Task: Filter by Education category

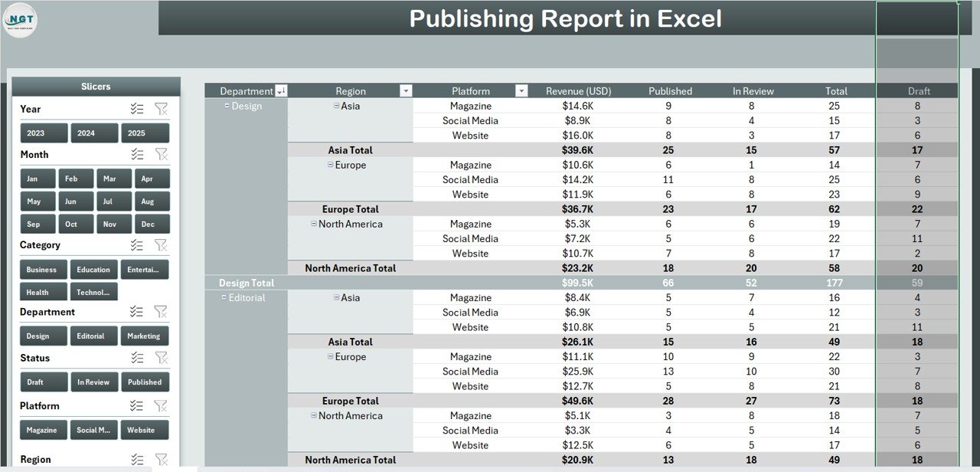Action: tap(94, 270)
